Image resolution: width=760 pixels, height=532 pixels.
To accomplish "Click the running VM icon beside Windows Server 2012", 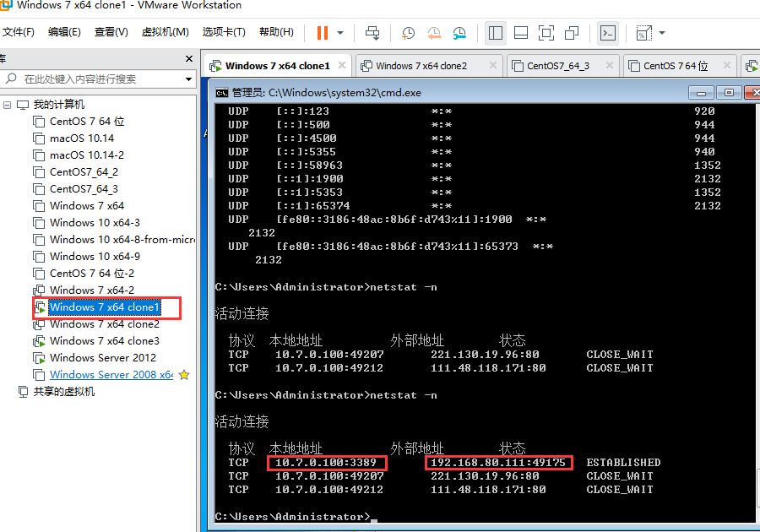I will 39,359.
